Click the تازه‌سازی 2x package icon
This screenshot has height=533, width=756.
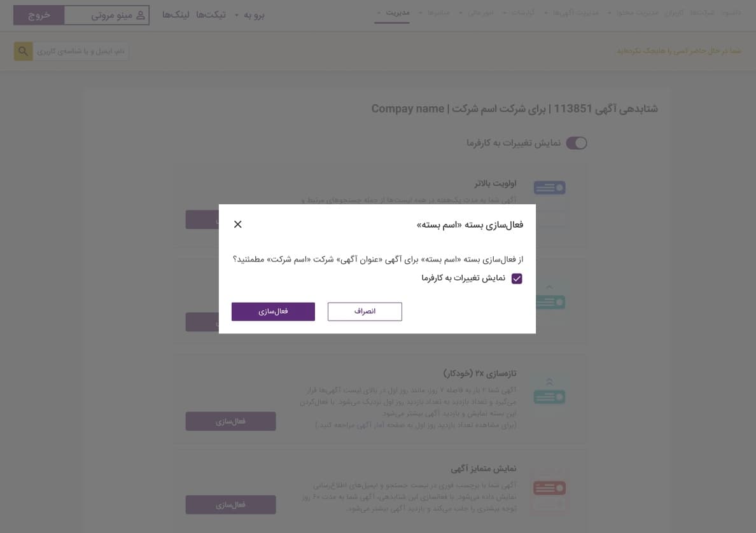pyautogui.click(x=549, y=391)
